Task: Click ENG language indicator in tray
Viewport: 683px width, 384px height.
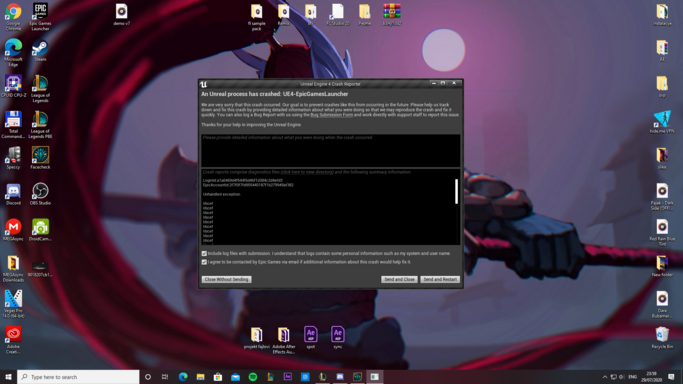Action: click(633, 377)
